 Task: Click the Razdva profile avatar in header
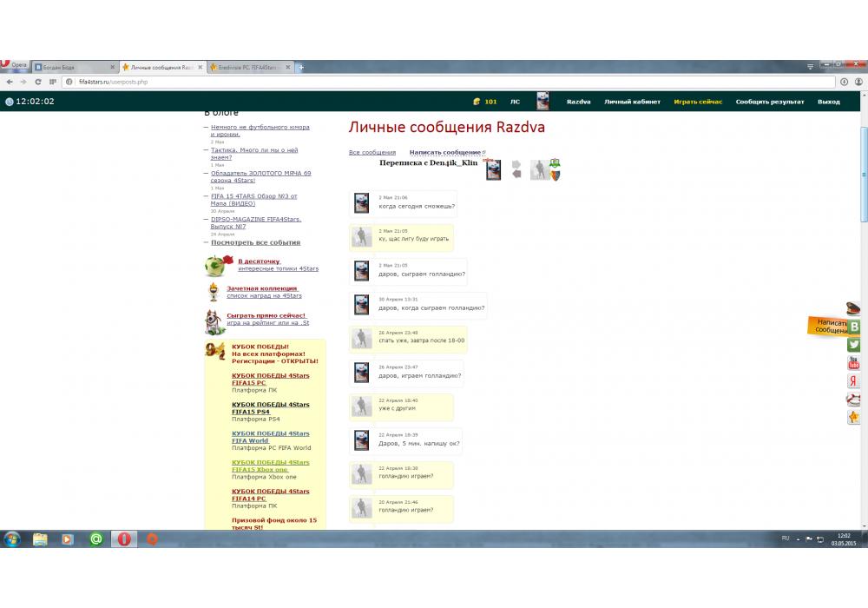coord(542,101)
